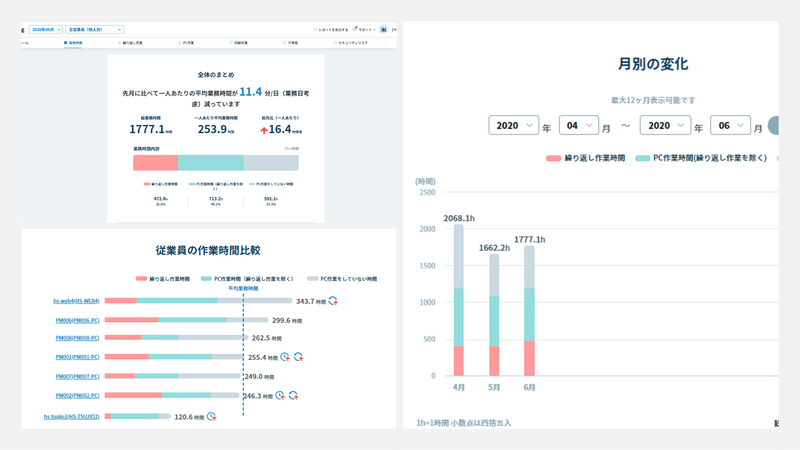Click the 2068.1h bar label
The height and width of the screenshot is (450, 800).
tap(459, 218)
